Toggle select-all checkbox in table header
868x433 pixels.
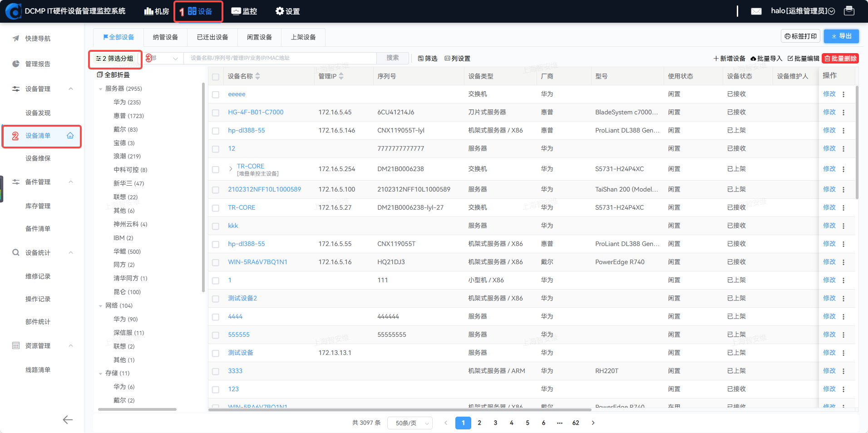click(216, 77)
